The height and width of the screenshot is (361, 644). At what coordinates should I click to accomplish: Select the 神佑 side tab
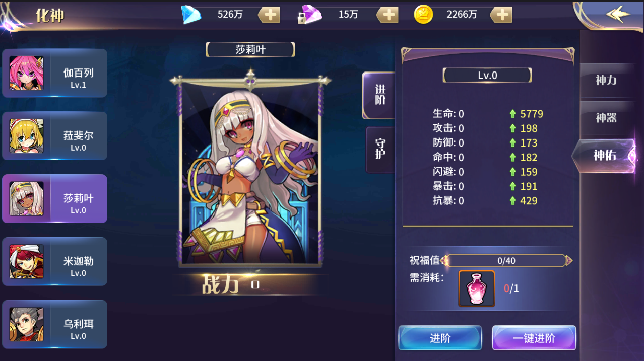[604, 156]
